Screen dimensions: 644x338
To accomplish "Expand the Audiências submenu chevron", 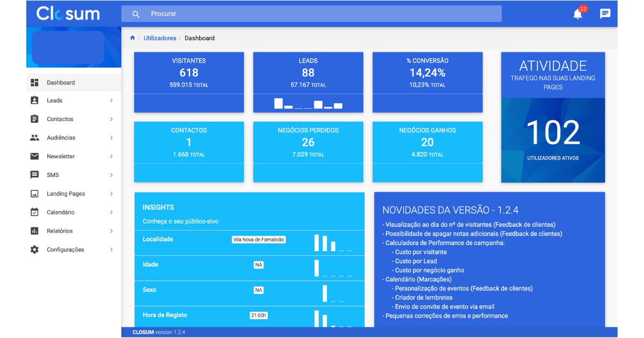I will 112,138.
